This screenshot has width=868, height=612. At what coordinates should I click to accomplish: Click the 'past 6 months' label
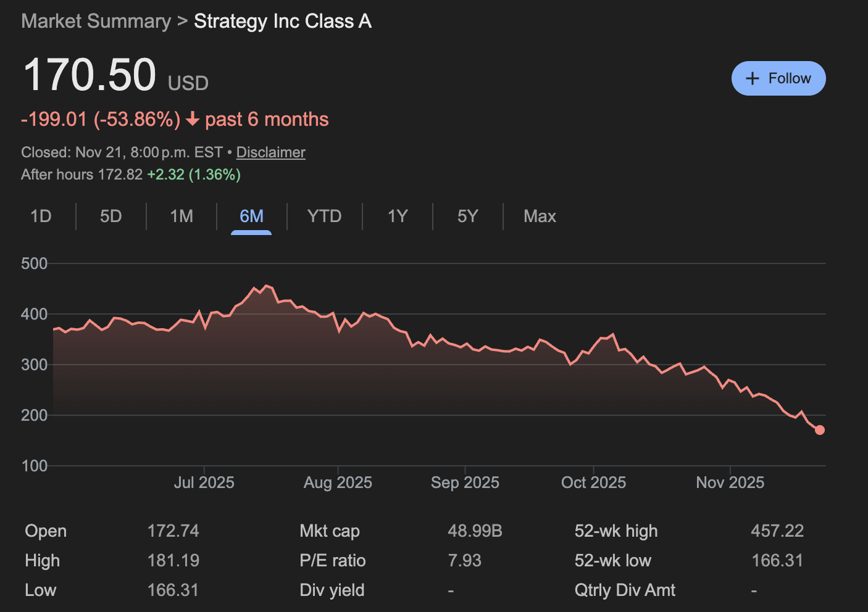pyautogui.click(x=267, y=119)
